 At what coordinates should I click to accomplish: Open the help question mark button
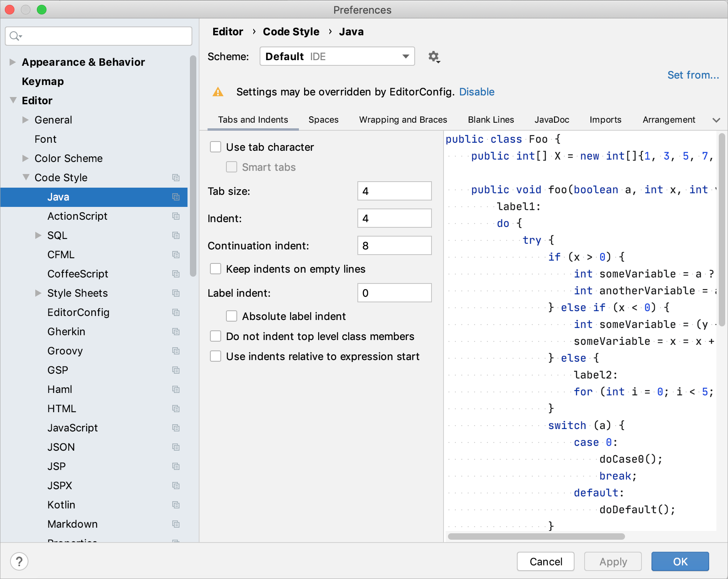point(19,561)
